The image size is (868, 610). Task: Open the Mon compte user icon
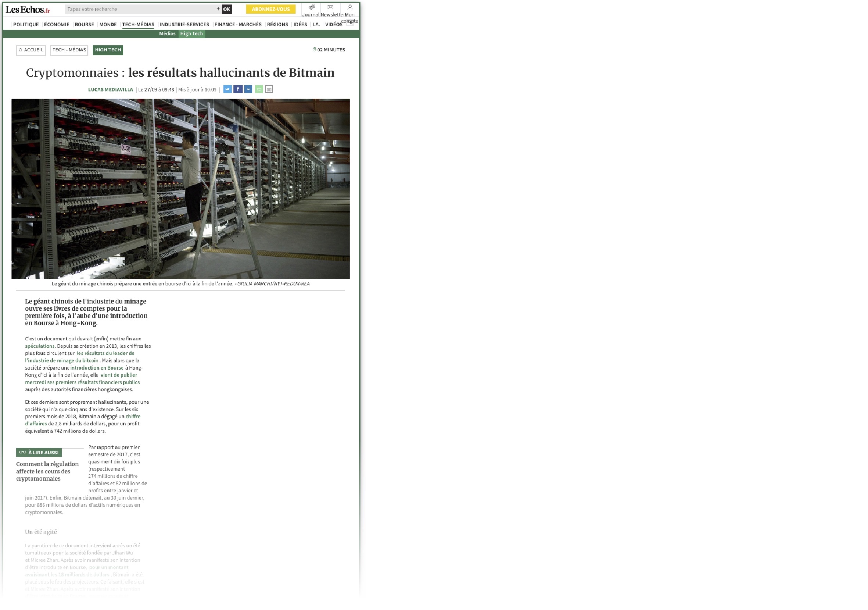tap(350, 7)
